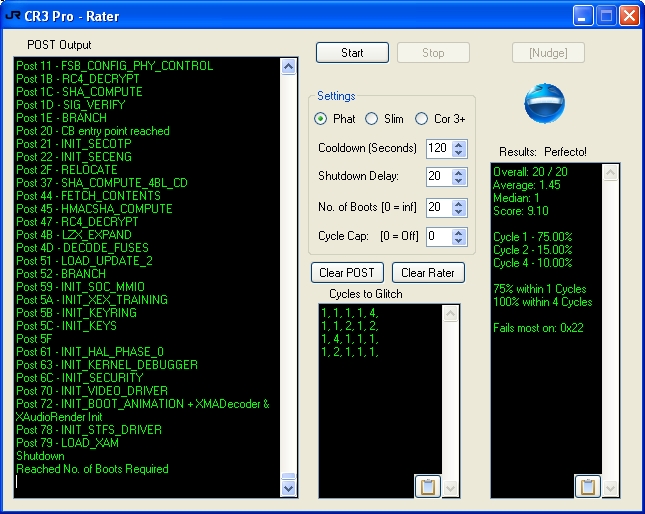Click 'Reached No. of Boots Required' line
This screenshot has height=514, width=645.
[93, 469]
